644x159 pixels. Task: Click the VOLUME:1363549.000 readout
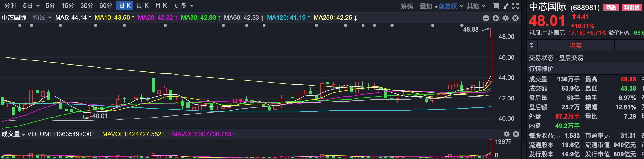(61, 134)
